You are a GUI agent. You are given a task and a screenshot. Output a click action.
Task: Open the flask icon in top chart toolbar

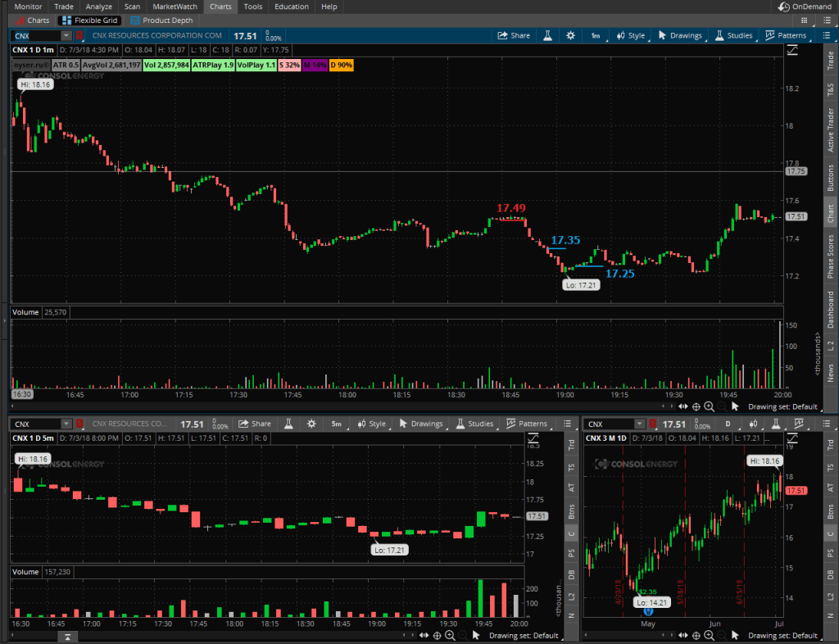pyautogui.click(x=546, y=36)
